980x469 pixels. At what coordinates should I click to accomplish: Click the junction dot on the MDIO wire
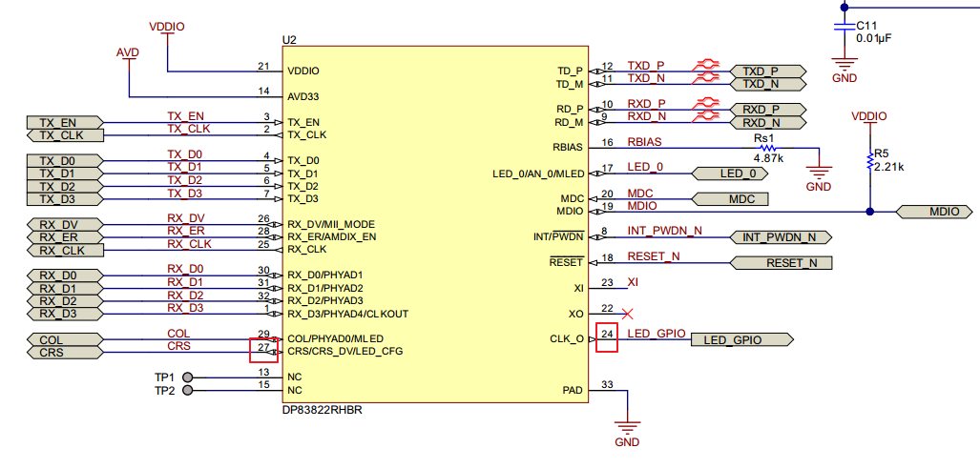(x=868, y=212)
